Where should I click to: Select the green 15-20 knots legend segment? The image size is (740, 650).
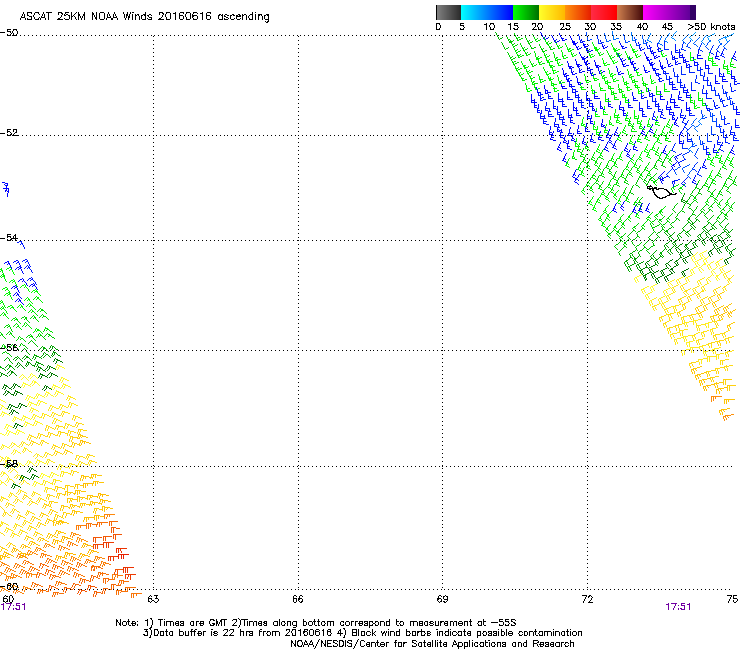pos(526,12)
